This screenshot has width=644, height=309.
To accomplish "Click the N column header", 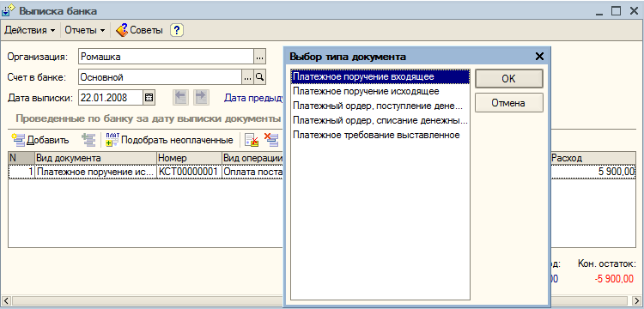I will [21, 158].
